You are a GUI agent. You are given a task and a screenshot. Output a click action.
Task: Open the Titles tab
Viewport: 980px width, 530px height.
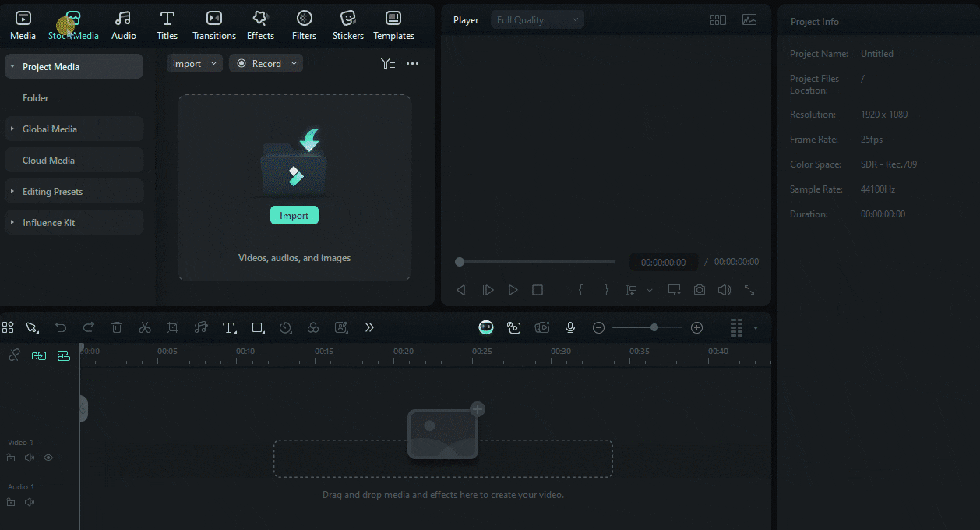point(167,25)
